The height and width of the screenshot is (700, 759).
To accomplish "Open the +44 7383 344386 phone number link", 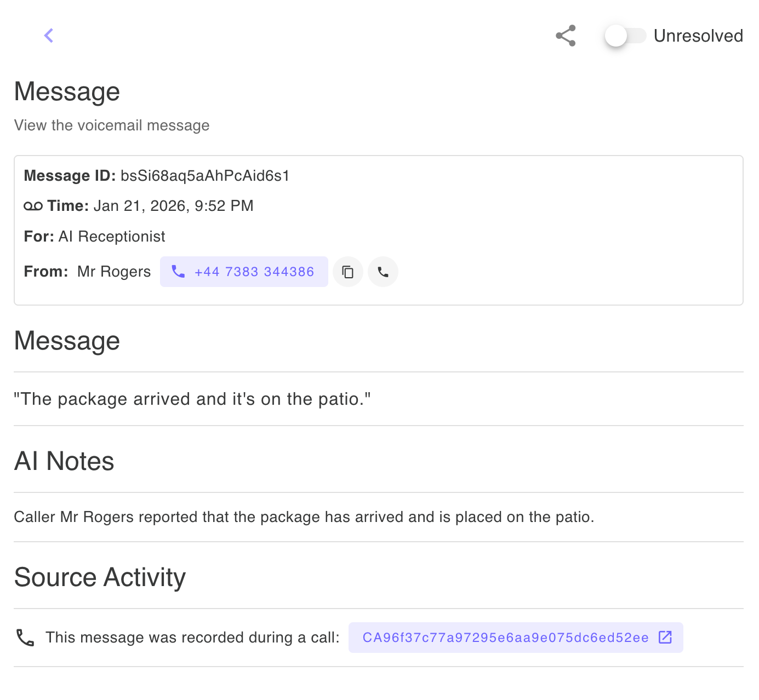I will coord(254,272).
